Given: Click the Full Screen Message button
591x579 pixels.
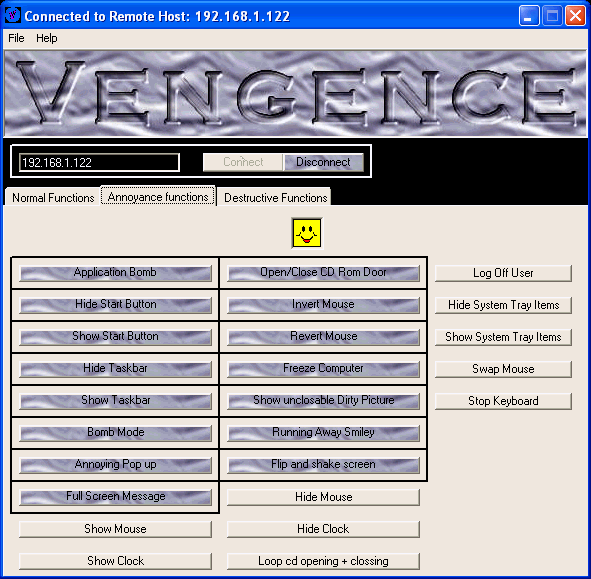Looking at the screenshot, I should 115,497.
